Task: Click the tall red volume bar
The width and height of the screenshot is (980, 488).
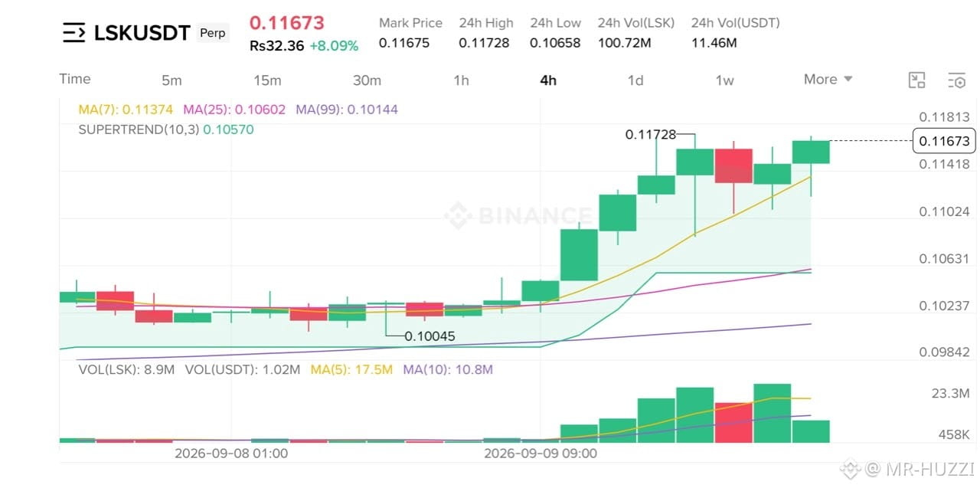Action: (733, 422)
